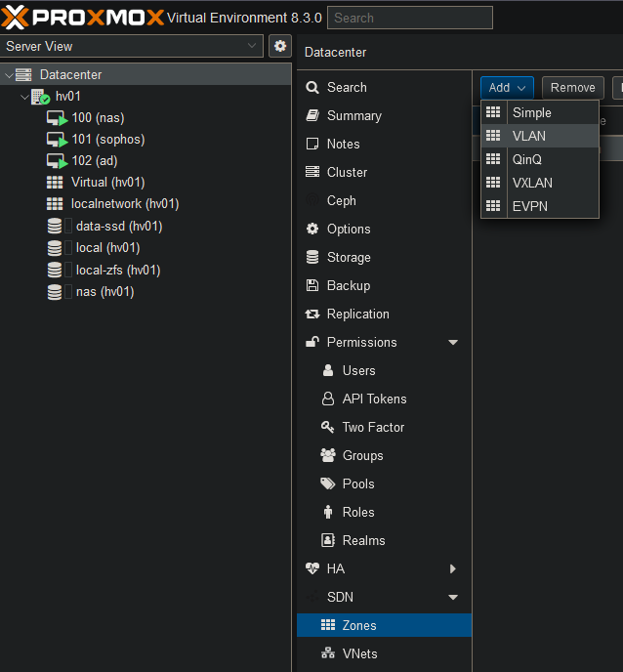Image resolution: width=623 pixels, height=672 pixels.
Task: Select the 101 (sophos) VM icon
Action: tap(57, 140)
